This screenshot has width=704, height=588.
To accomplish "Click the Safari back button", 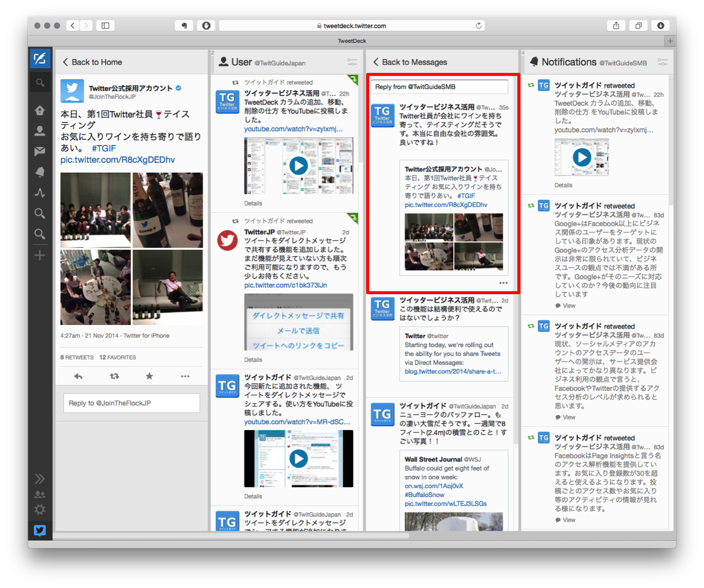I will (73, 26).
